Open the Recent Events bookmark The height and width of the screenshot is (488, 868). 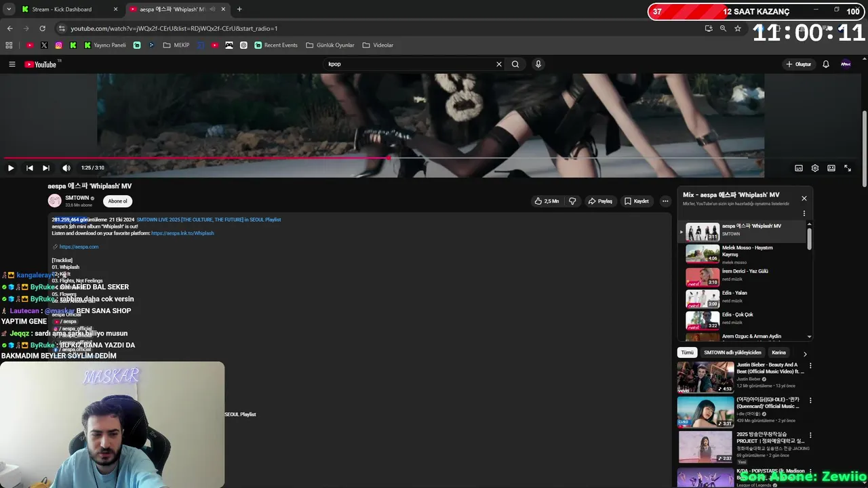point(276,45)
